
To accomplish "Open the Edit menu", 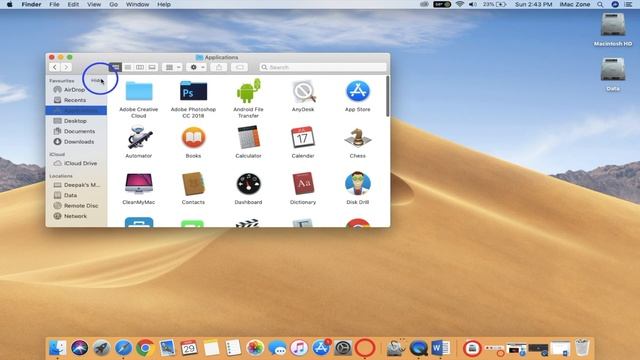I will point(73,4).
